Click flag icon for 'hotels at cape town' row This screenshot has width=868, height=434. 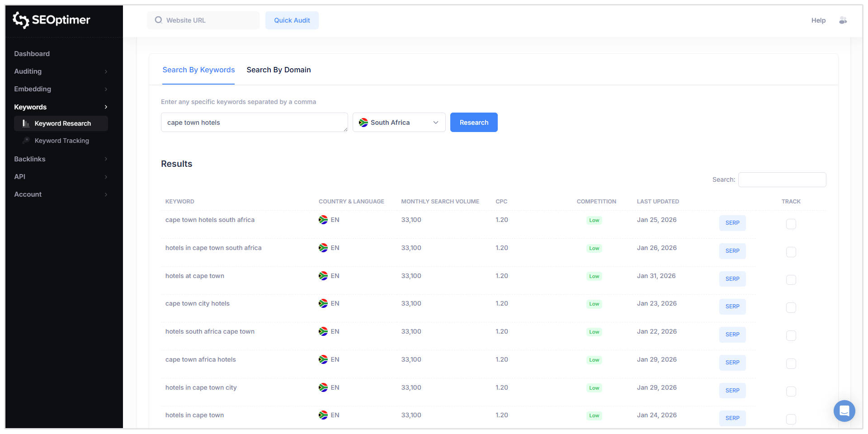tap(323, 276)
